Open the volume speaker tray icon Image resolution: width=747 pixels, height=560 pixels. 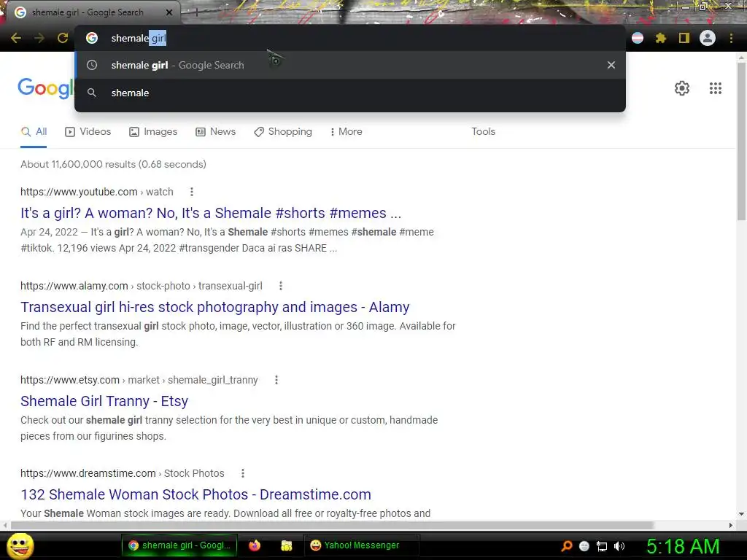[x=619, y=546]
